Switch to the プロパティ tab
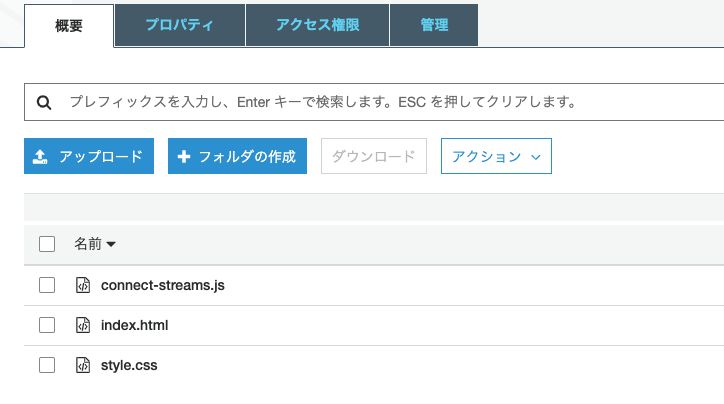The height and width of the screenshot is (404, 724). [180, 25]
